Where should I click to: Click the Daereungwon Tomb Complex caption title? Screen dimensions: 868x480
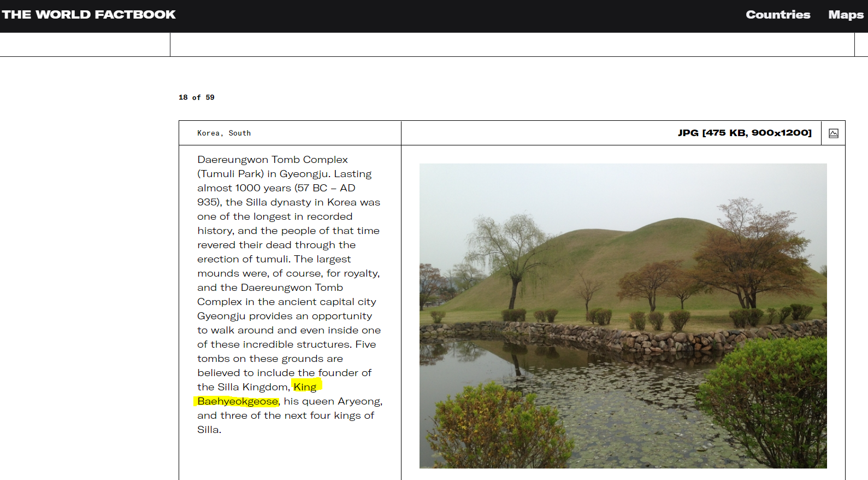tap(272, 160)
